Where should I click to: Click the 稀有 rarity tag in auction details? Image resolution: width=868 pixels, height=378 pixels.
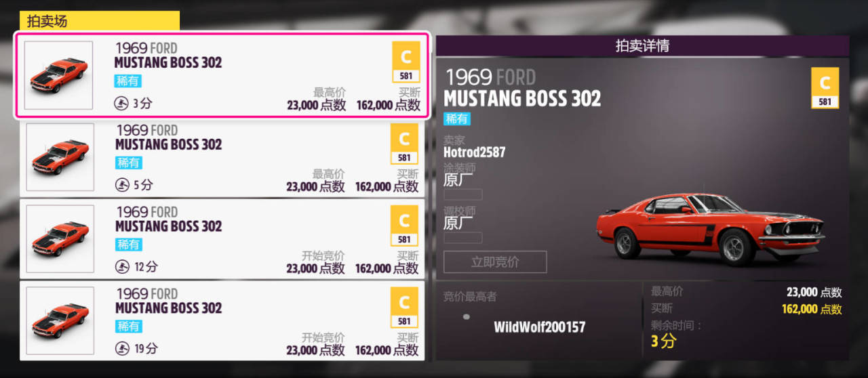(x=456, y=119)
